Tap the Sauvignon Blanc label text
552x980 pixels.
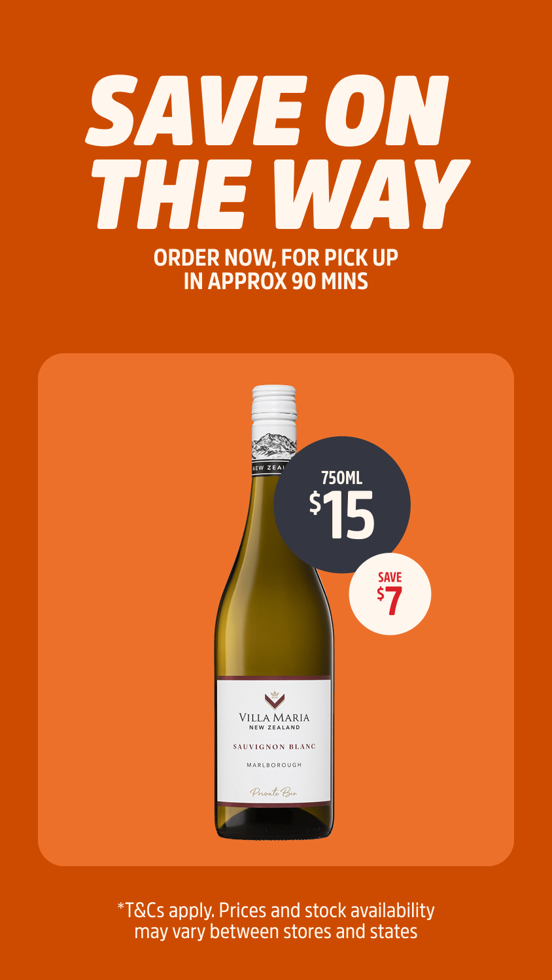coord(274,746)
